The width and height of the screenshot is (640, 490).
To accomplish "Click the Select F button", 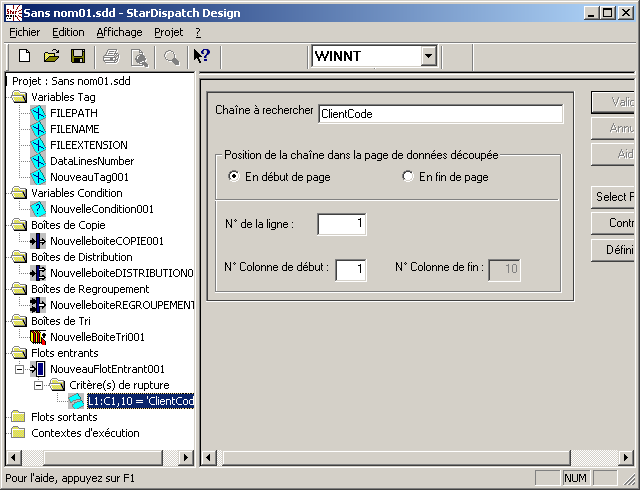I will click(x=615, y=196).
